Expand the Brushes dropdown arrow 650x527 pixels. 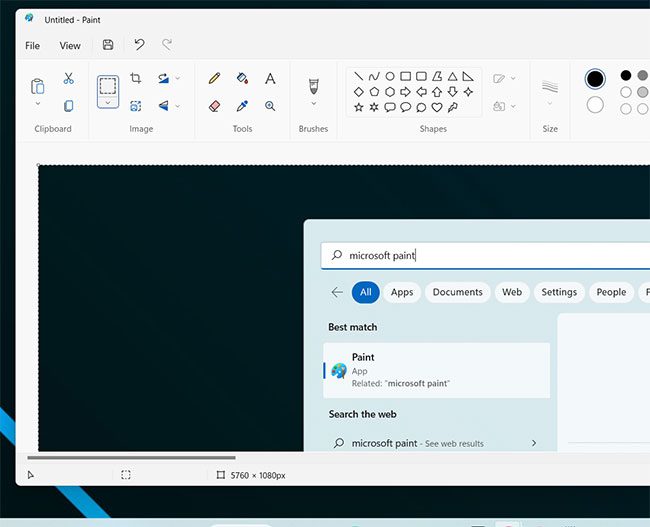pyautogui.click(x=313, y=103)
